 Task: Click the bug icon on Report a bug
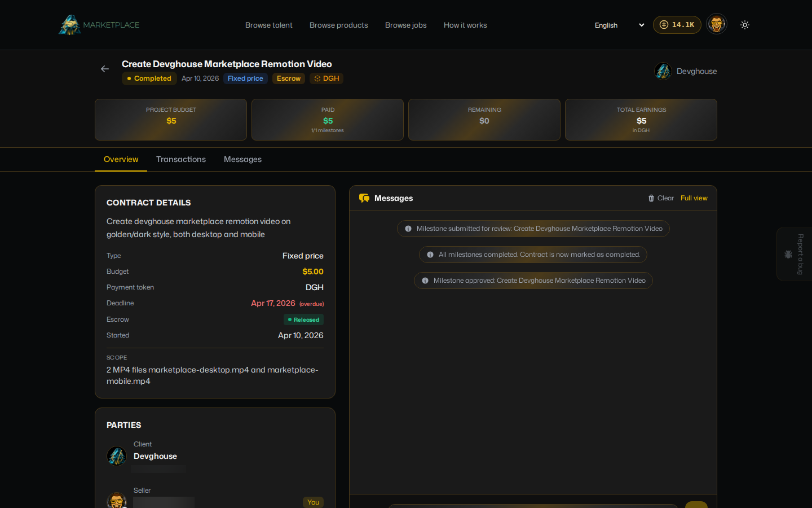788,255
